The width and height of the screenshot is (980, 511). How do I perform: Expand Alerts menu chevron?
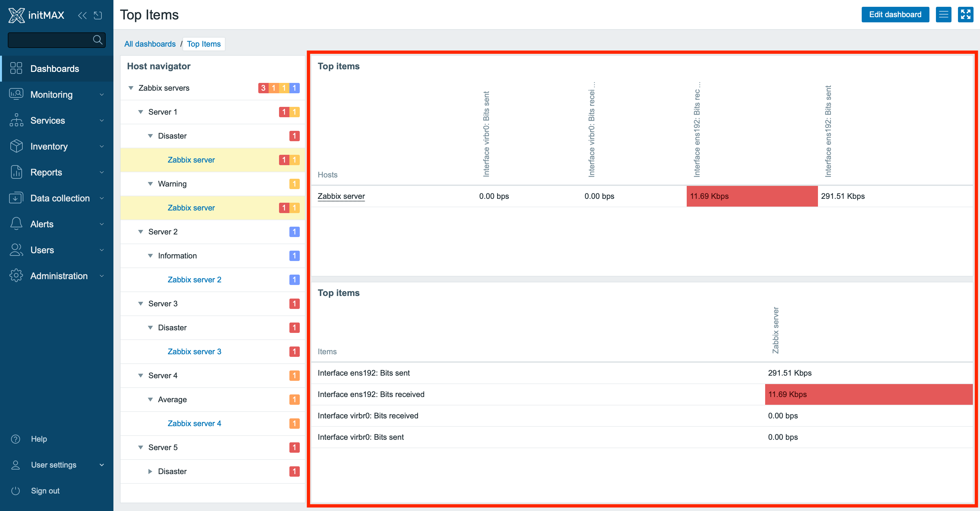click(101, 223)
